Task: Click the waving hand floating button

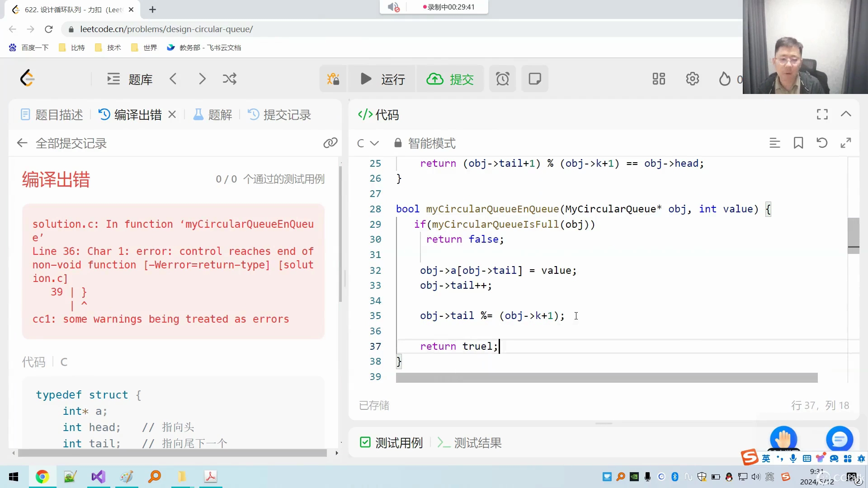Action: (x=783, y=439)
